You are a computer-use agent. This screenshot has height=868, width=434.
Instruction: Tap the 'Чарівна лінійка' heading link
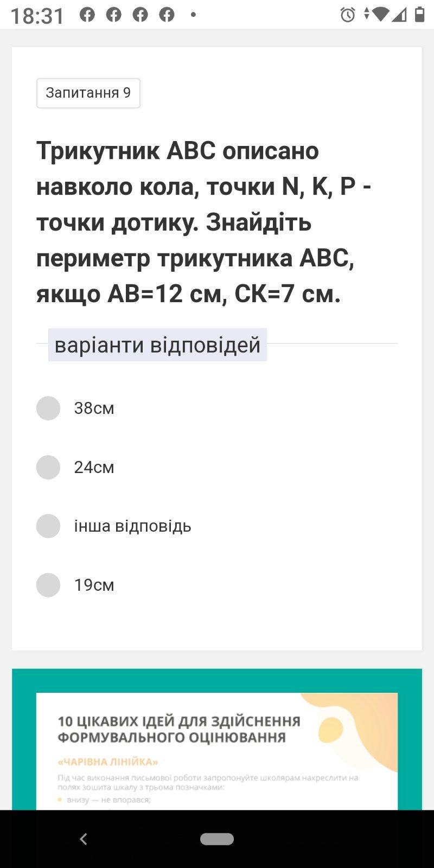108,762
